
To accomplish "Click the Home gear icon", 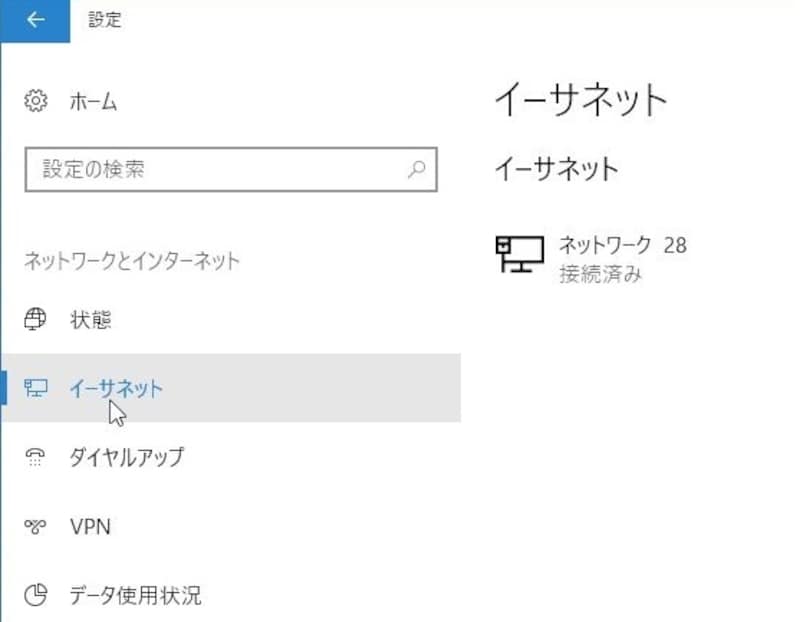I will (36, 101).
